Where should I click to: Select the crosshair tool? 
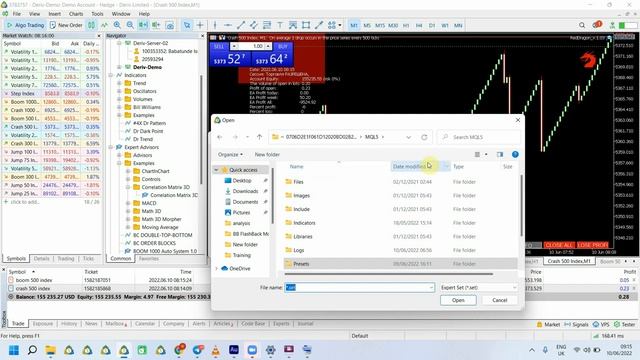[x=200, y=25]
